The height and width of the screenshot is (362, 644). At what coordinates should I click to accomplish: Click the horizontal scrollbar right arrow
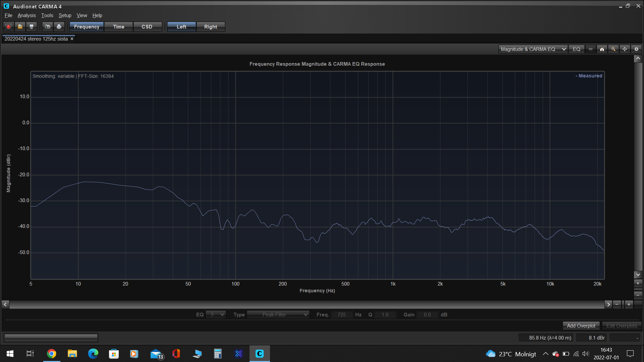point(608,304)
